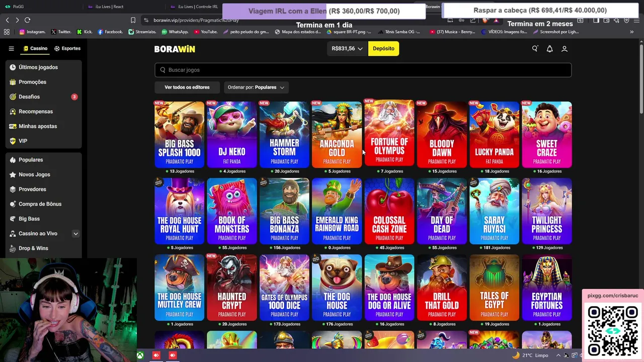Open Provedores in sidebar menu

[43, 189]
